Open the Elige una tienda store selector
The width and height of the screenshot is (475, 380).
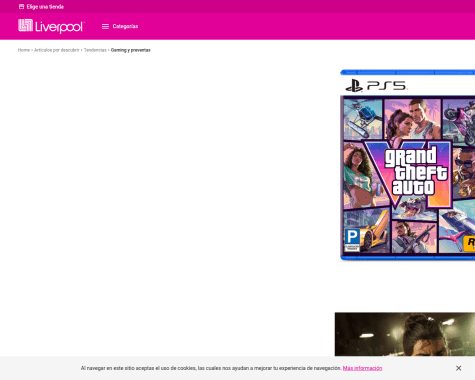pyautogui.click(x=45, y=7)
